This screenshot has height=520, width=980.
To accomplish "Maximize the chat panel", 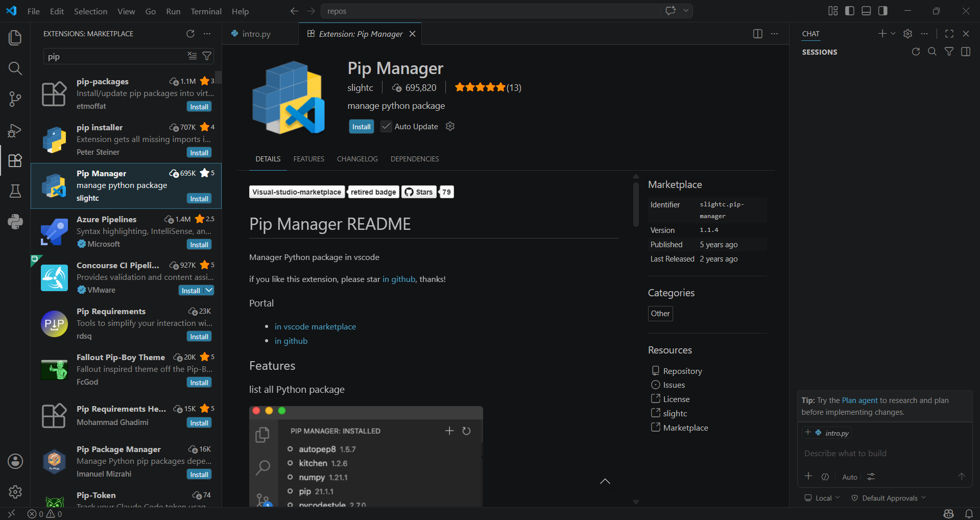I will click(949, 34).
